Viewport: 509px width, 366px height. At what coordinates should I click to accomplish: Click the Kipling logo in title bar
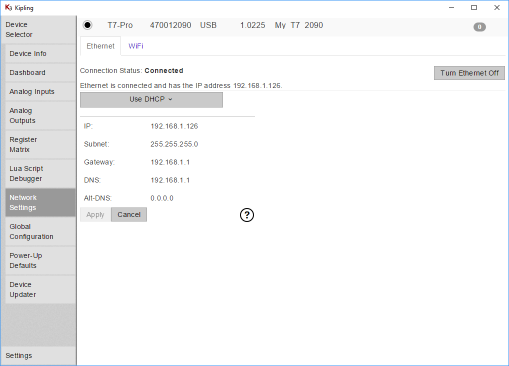(8, 7)
